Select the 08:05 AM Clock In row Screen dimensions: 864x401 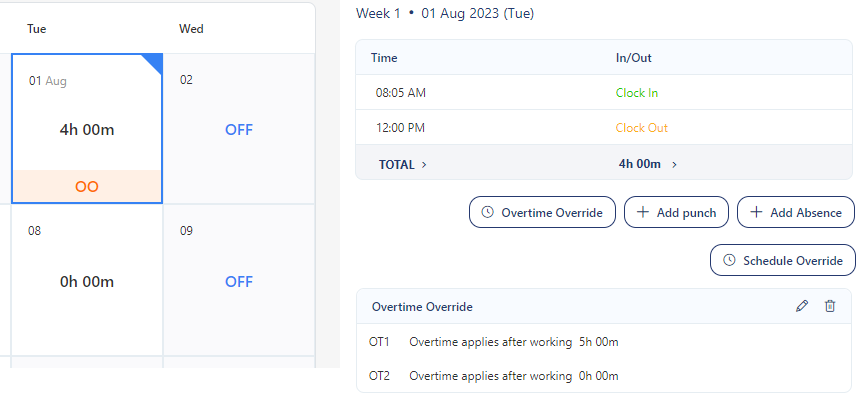tap(605, 93)
